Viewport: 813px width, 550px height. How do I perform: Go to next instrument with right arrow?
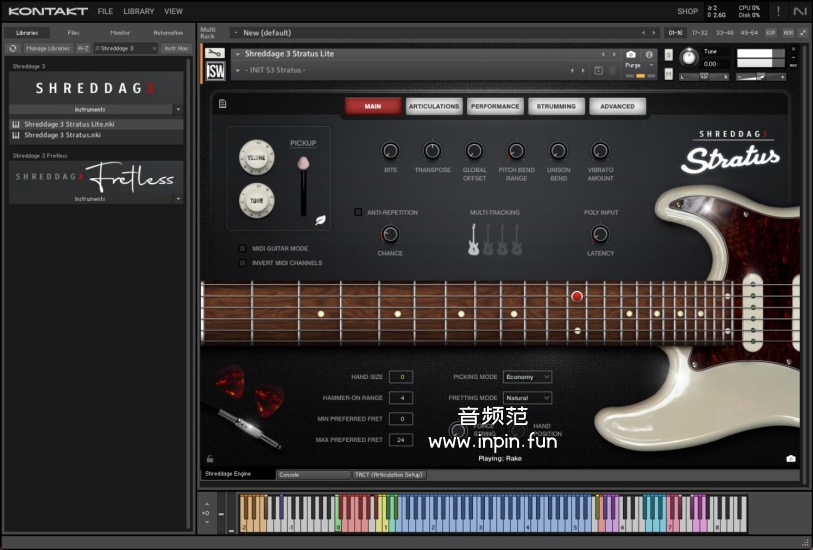click(x=614, y=54)
